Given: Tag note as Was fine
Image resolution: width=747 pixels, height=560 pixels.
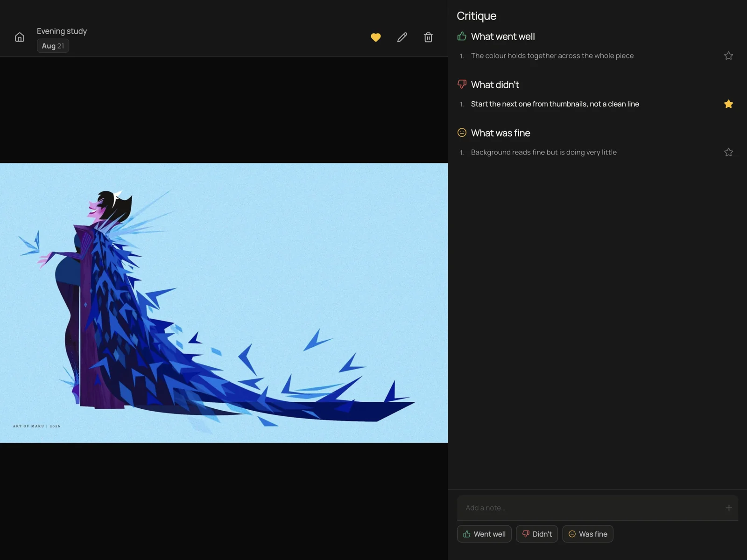Looking at the screenshot, I should pos(588,534).
